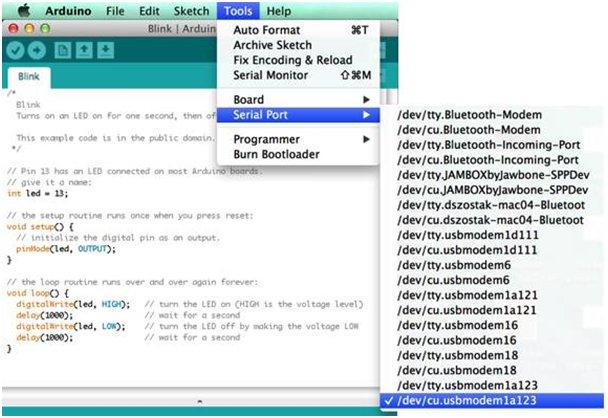Click inside the code editor on pinMode line

[x=62, y=248]
